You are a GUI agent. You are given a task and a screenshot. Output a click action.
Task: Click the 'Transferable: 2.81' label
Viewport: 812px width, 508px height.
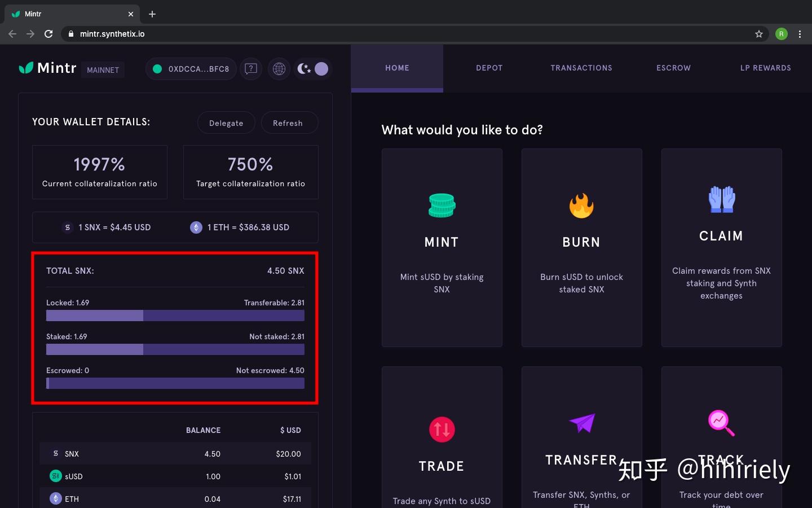pyautogui.click(x=274, y=303)
